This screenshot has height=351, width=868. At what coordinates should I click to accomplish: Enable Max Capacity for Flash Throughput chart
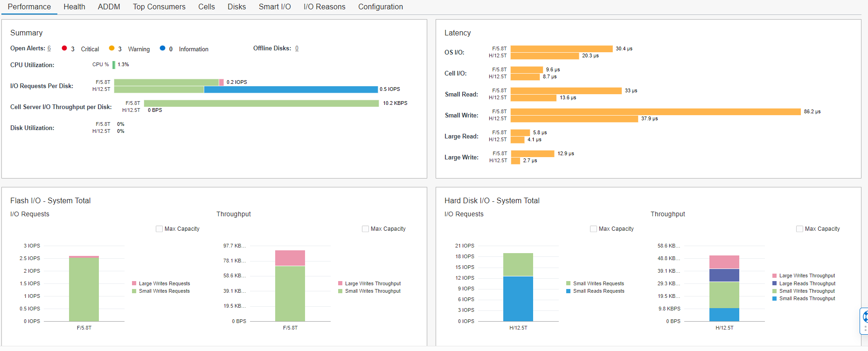[x=365, y=229]
